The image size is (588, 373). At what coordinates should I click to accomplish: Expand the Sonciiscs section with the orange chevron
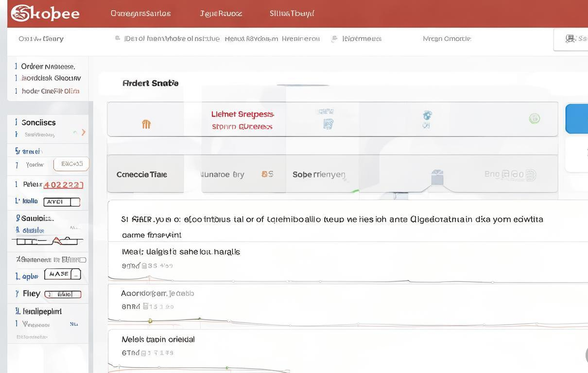[84, 132]
